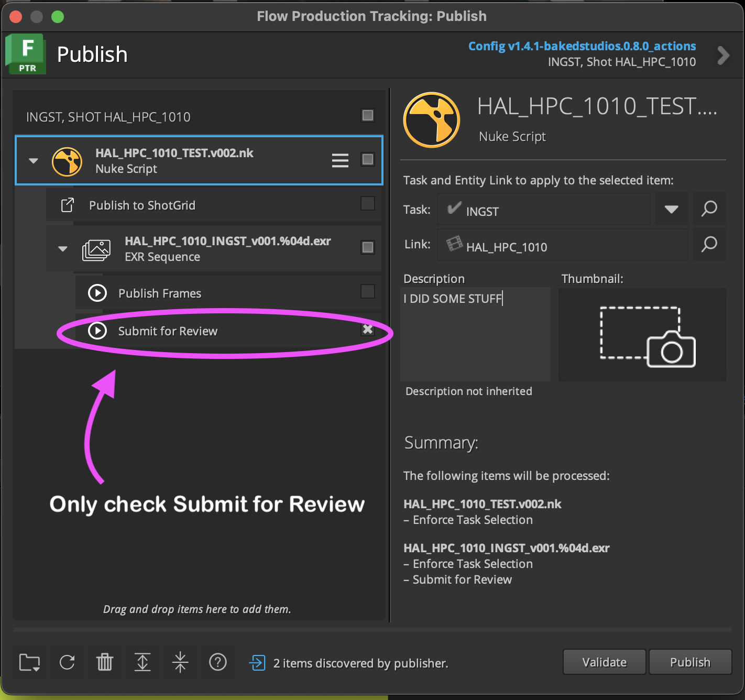
Task: Click the Publish button
Action: click(x=689, y=662)
